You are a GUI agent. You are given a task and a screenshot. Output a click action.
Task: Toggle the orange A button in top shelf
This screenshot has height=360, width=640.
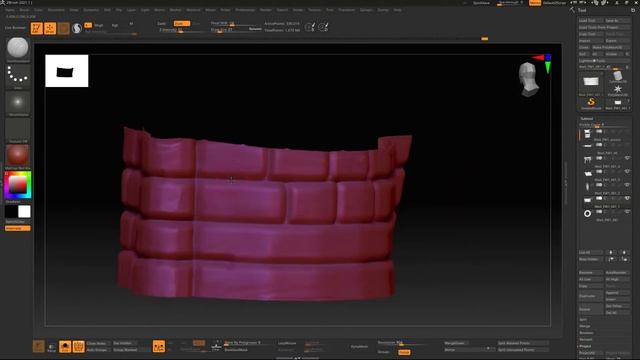point(88,25)
